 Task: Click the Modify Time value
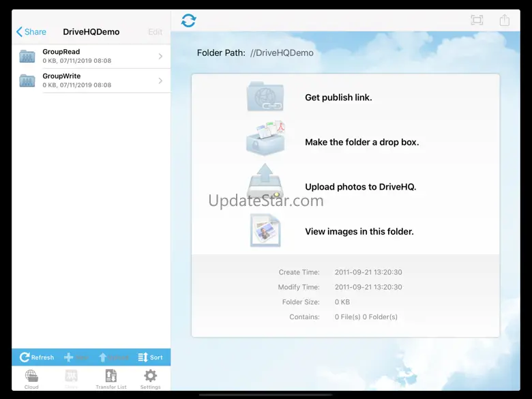point(368,287)
